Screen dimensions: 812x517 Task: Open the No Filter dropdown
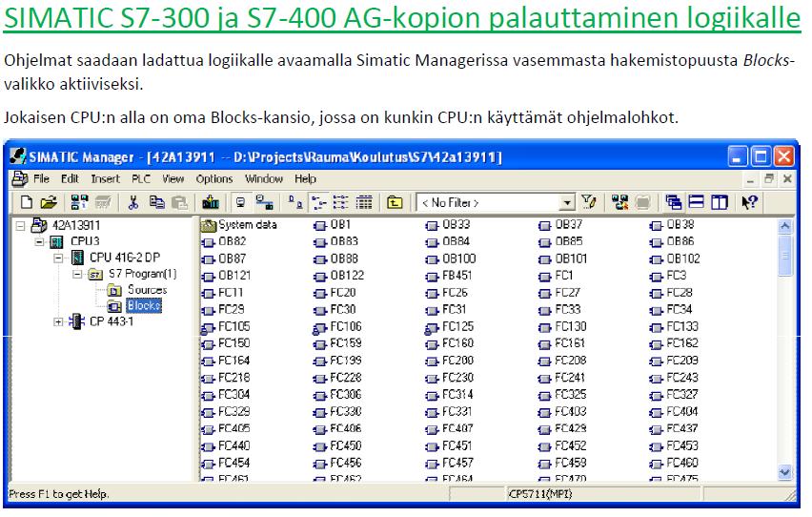[x=568, y=202]
